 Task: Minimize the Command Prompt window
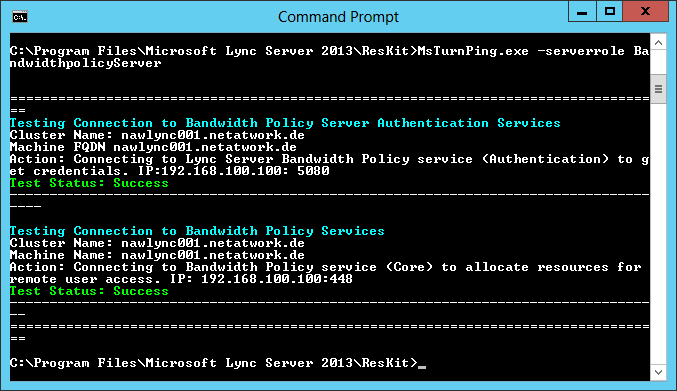tap(582, 12)
